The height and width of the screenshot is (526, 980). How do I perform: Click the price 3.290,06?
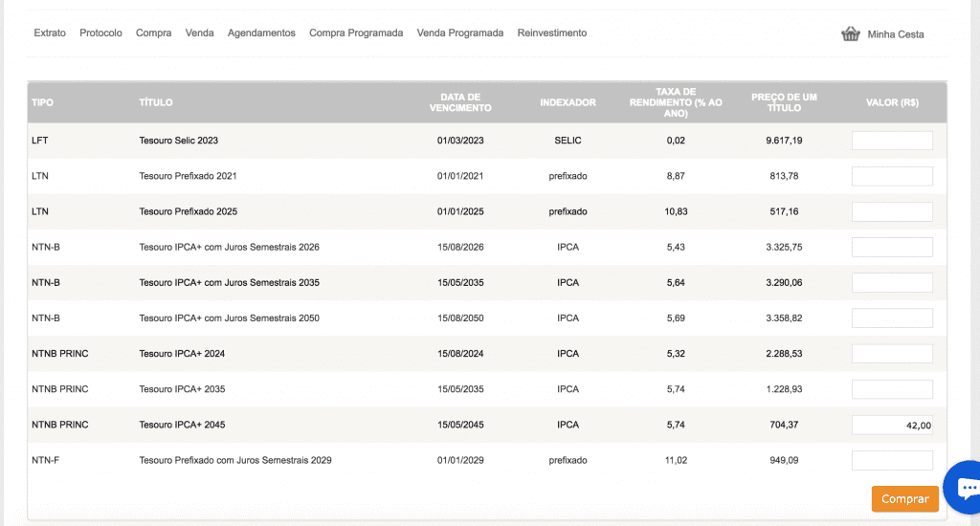pos(784,283)
